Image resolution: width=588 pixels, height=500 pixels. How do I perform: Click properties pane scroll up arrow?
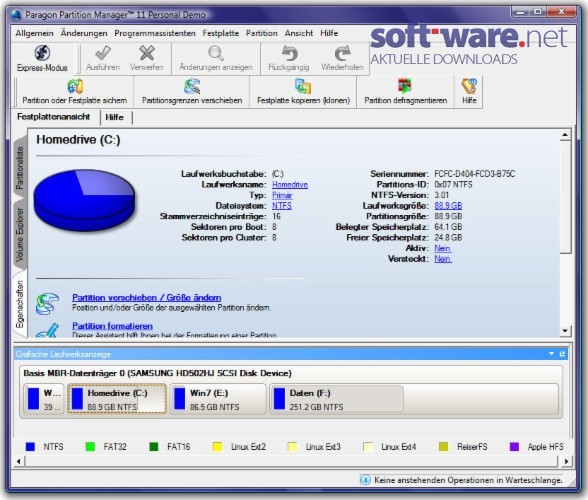(566, 135)
